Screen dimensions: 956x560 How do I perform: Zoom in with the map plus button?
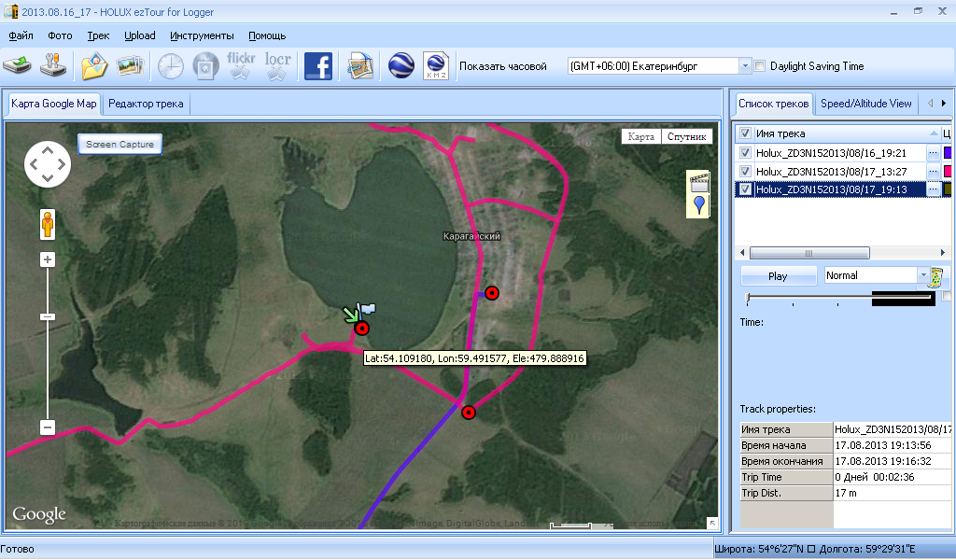[x=48, y=259]
